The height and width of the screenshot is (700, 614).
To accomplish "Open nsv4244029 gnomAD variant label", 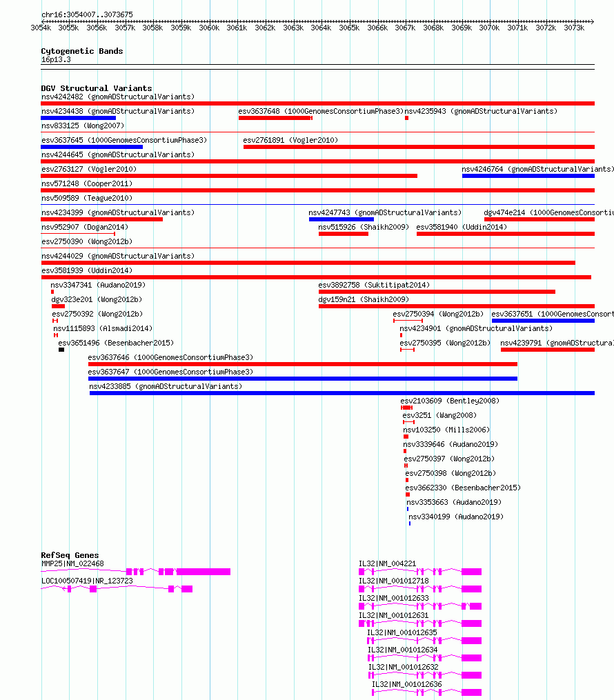I will [118, 257].
